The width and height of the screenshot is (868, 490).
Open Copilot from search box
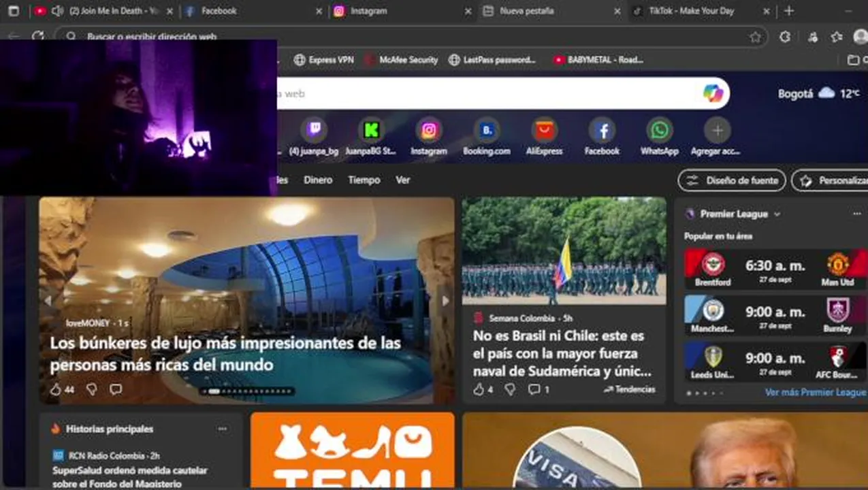(x=713, y=94)
